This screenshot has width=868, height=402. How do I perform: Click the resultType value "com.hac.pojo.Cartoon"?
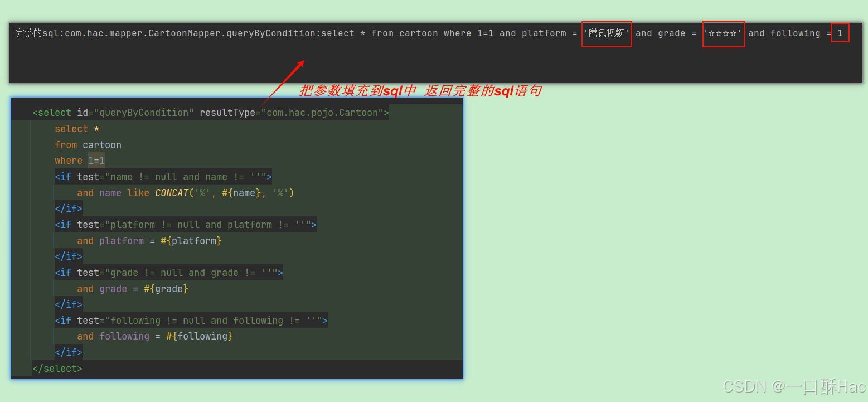click(322, 113)
